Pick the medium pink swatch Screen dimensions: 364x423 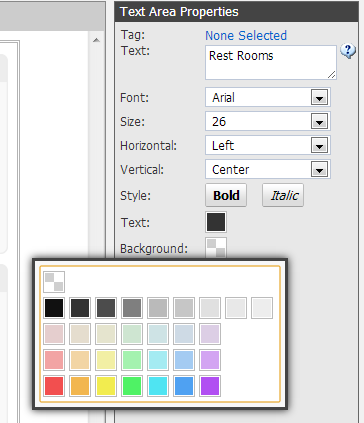[54, 360]
